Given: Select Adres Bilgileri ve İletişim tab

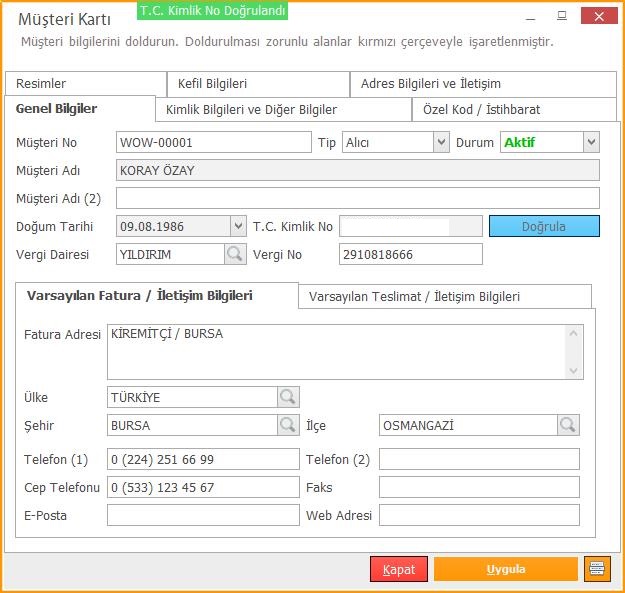Looking at the screenshot, I should [482, 84].
